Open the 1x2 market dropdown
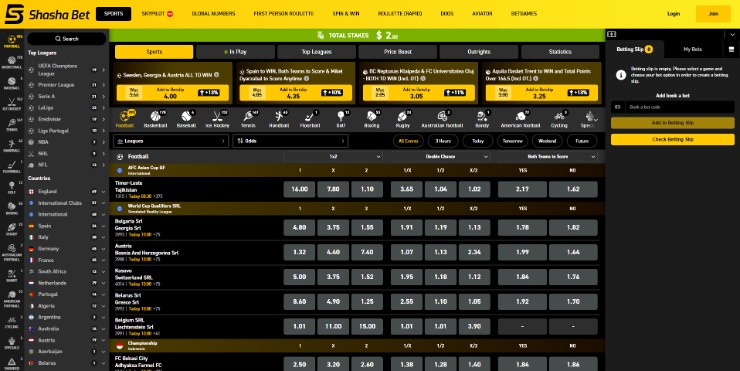This screenshot has height=371, width=740. [333, 156]
